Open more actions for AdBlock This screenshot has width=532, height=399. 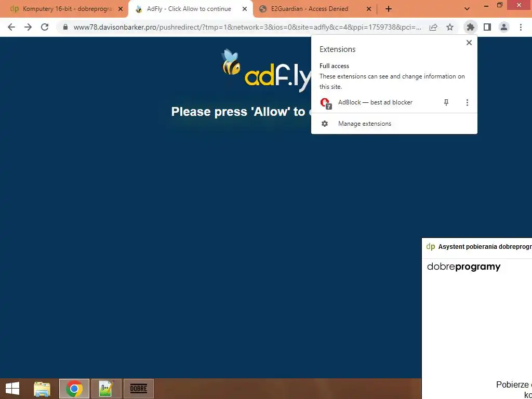pyautogui.click(x=467, y=102)
